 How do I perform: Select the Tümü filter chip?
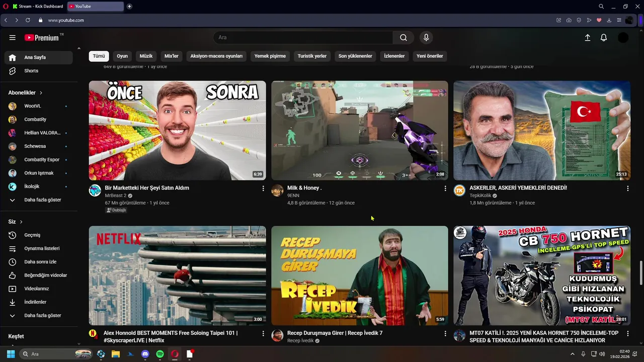(99, 56)
